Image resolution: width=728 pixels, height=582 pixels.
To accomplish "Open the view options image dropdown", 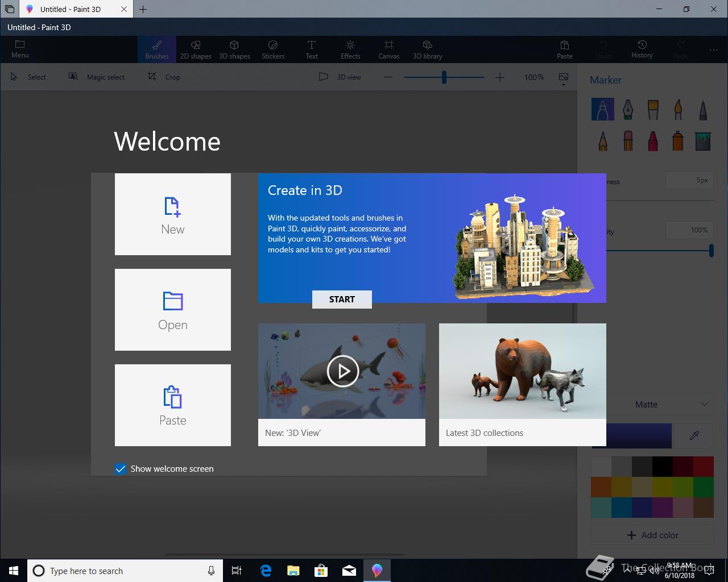I will [564, 78].
